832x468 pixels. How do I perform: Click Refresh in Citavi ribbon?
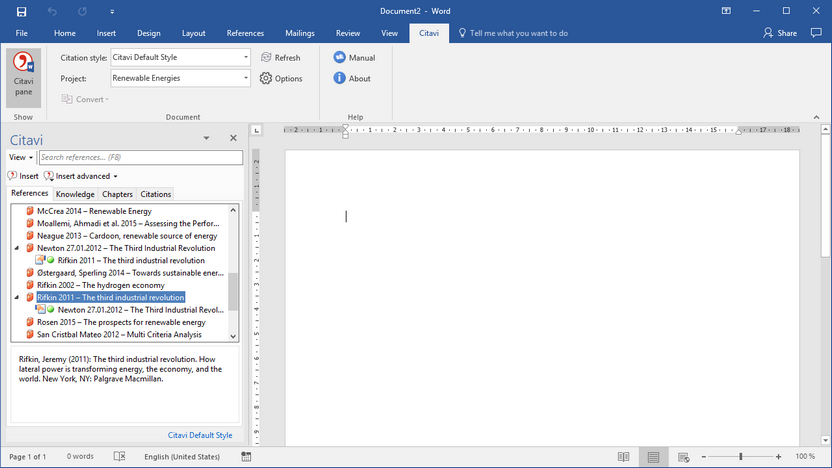pos(281,57)
